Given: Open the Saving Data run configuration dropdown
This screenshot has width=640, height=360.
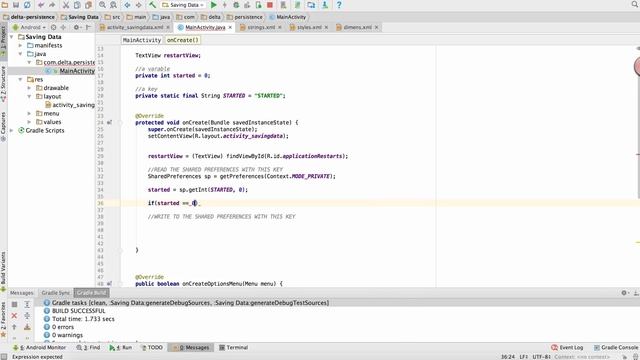Looking at the screenshot, I should pos(183,5).
